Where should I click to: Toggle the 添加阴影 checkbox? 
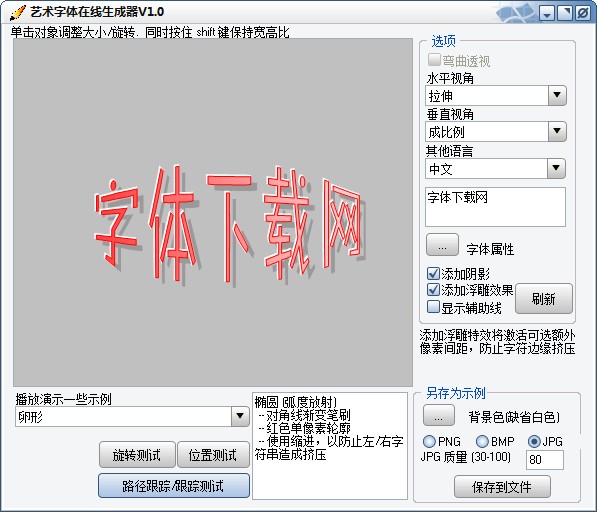[433, 273]
